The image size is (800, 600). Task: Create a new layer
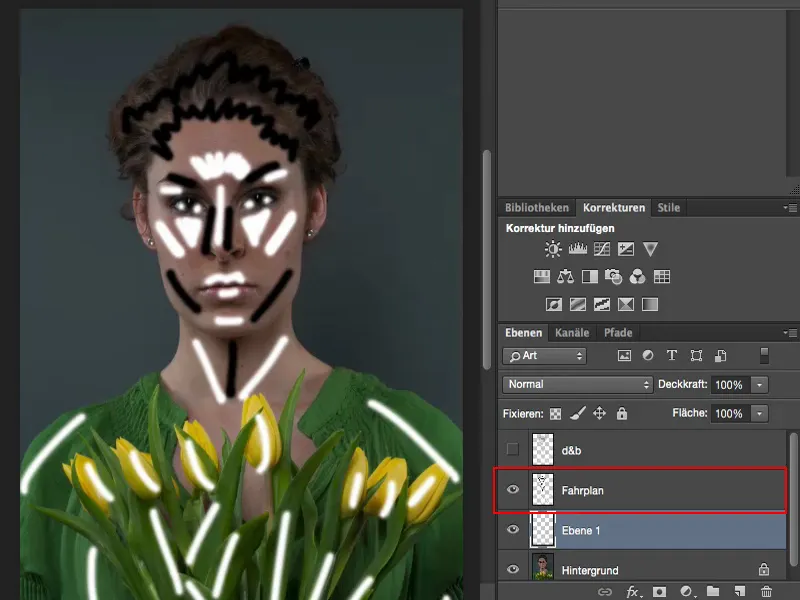pos(739,591)
